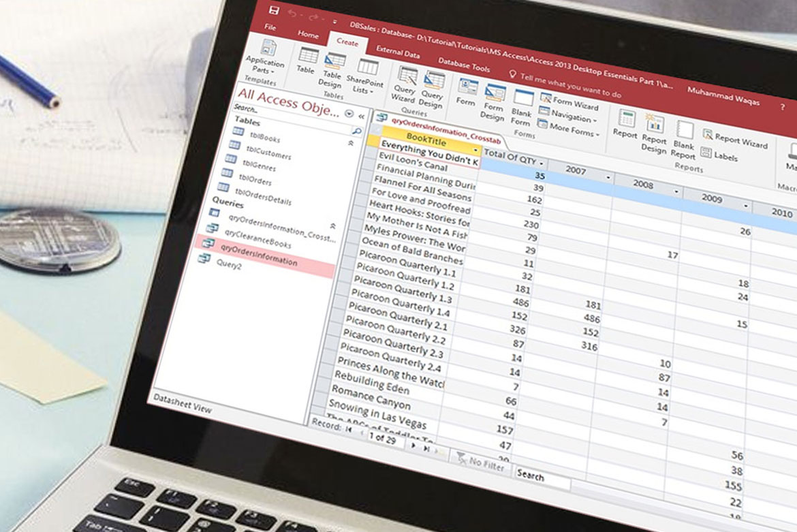Screen dimensions: 797x532
Task: Click the Labels button
Action: 719,155
